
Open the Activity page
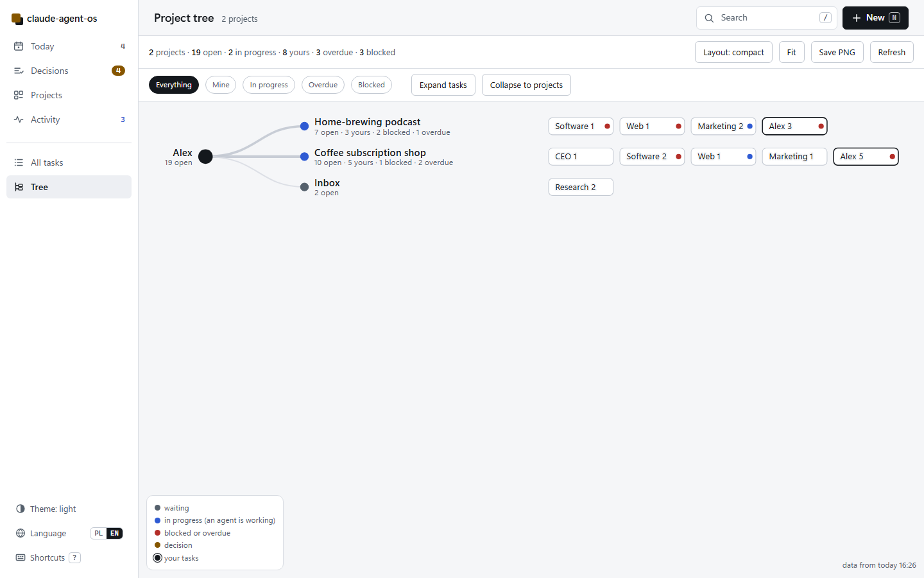point(69,119)
